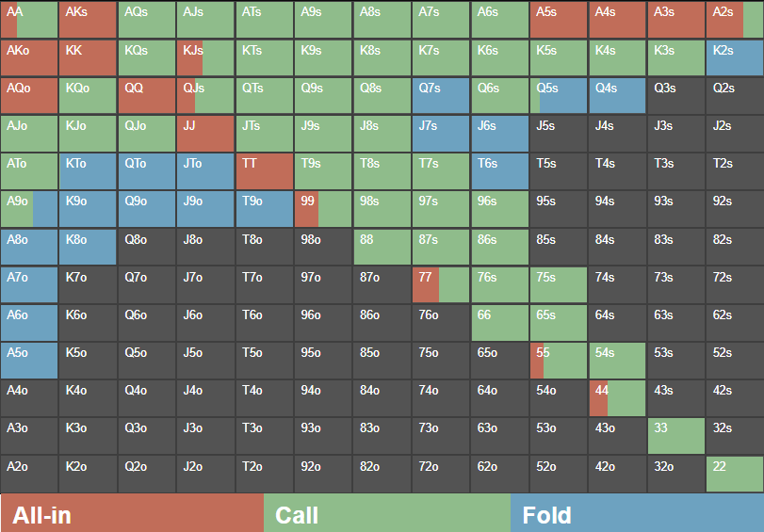Viewport: 764px width, 532px height.
Task: Click the Fold legend button
Action: tap(637, 514)
